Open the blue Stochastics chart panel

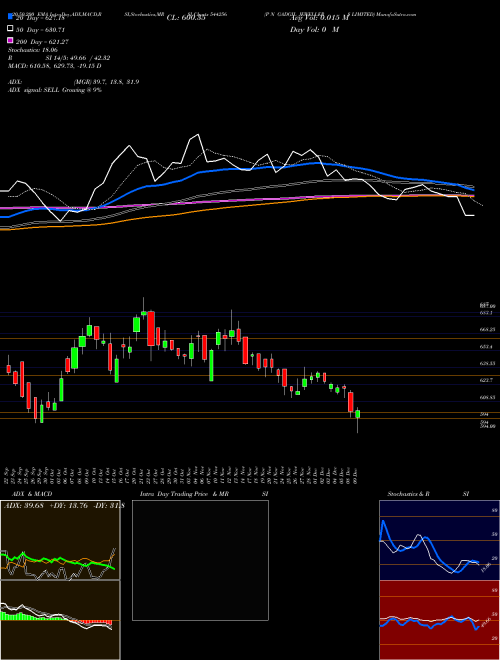coord(439,540)
